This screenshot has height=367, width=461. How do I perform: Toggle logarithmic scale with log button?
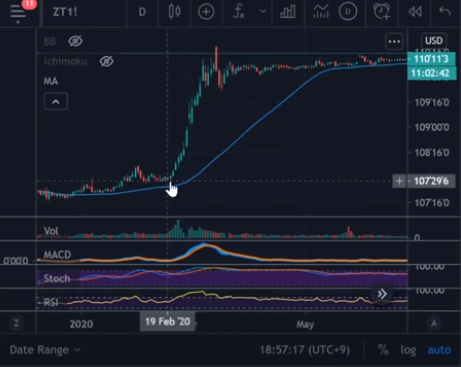click(x=408, y=350)
